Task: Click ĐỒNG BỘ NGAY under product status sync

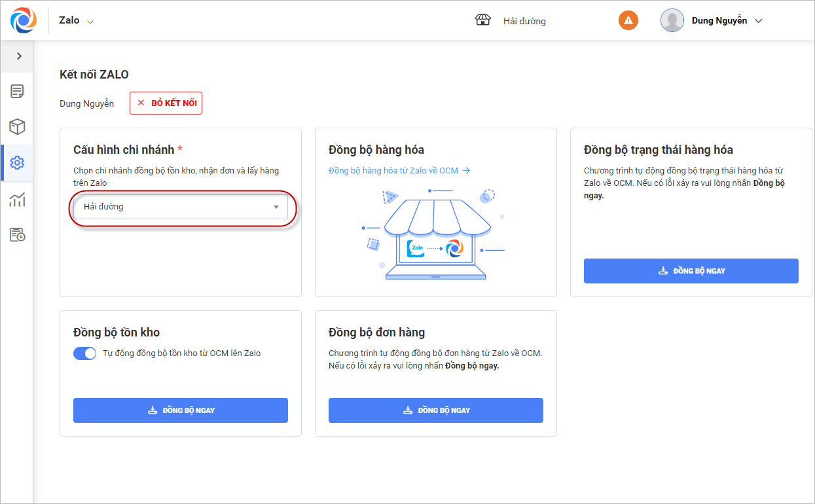Action: 691,271
